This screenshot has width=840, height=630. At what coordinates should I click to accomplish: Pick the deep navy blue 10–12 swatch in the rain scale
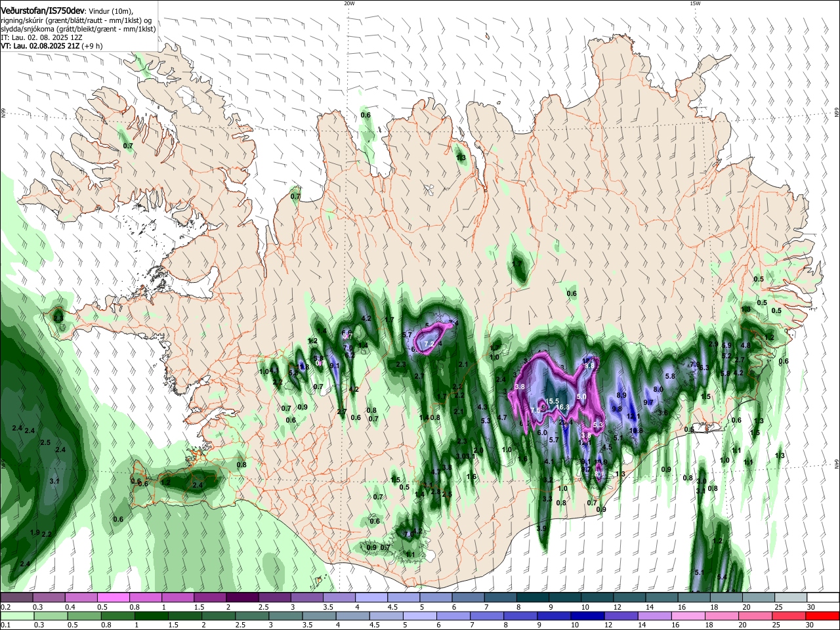point(587,616)
